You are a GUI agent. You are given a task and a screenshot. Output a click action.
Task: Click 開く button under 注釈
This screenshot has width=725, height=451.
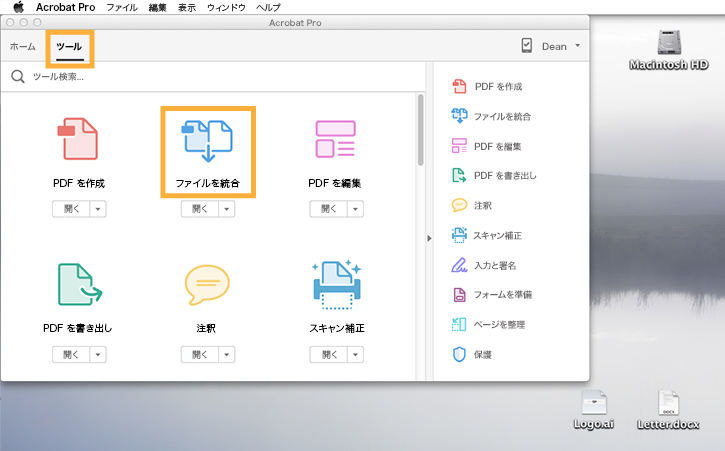[x=200, y=355]
